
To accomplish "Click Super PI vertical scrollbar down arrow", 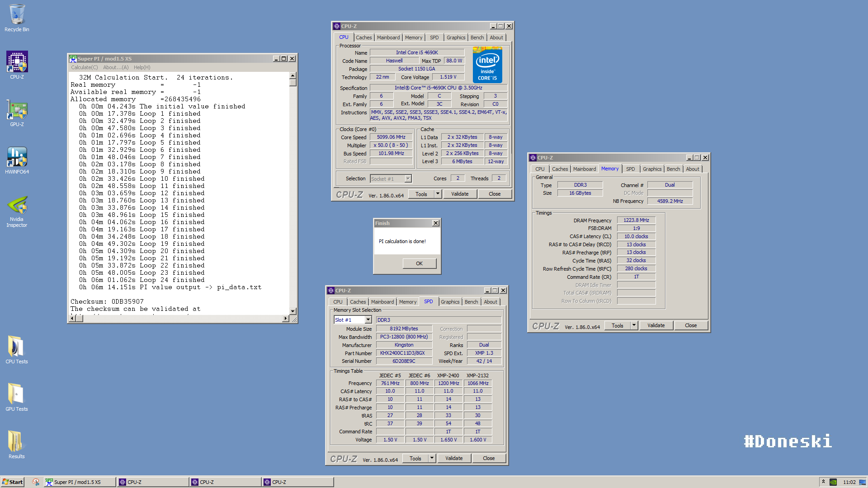I will (x=293, y=311).
